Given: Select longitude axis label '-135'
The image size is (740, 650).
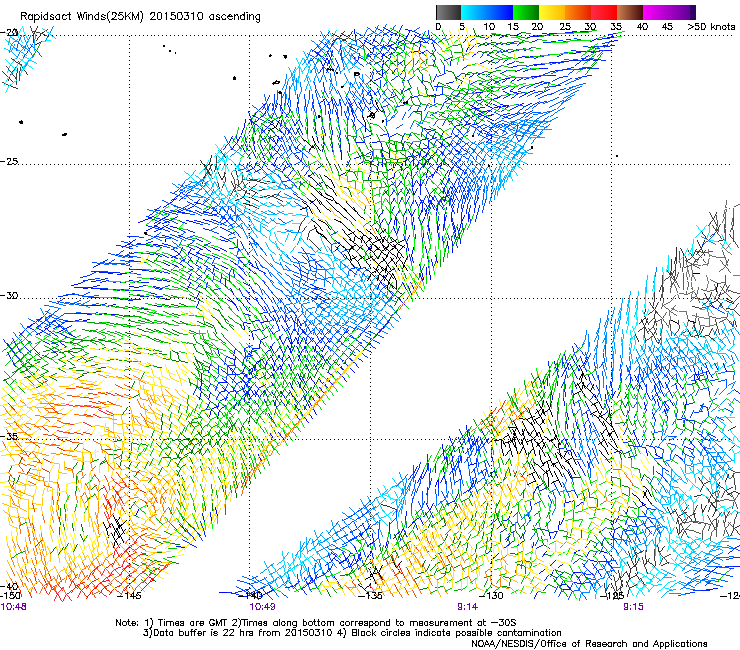Looking at the screenshot, I should (370, 595).
